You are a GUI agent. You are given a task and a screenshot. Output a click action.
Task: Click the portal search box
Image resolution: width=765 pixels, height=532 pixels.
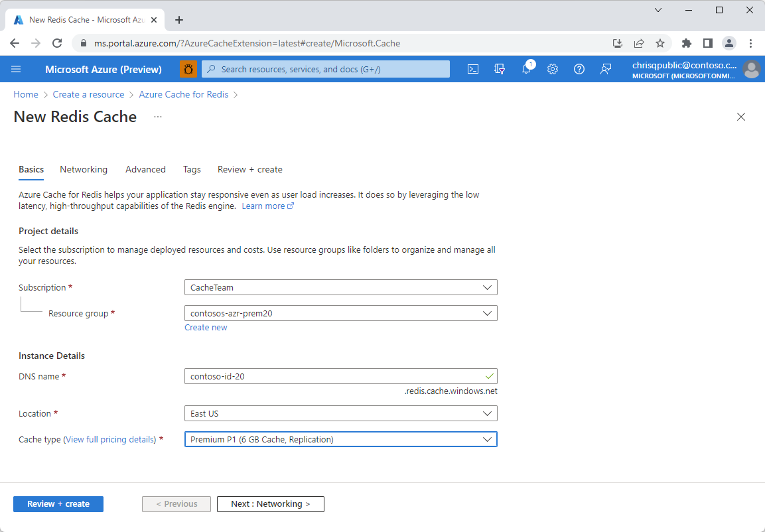(x=325, y=69)
